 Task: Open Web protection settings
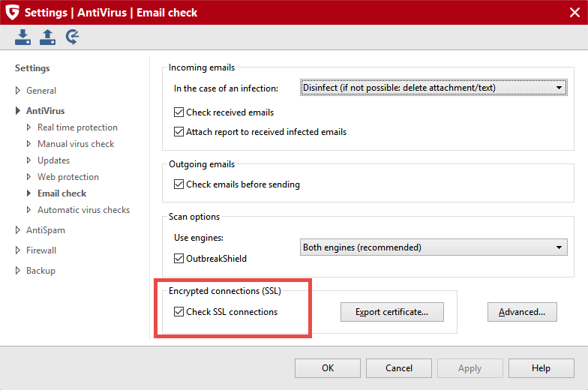pos(68,177)
